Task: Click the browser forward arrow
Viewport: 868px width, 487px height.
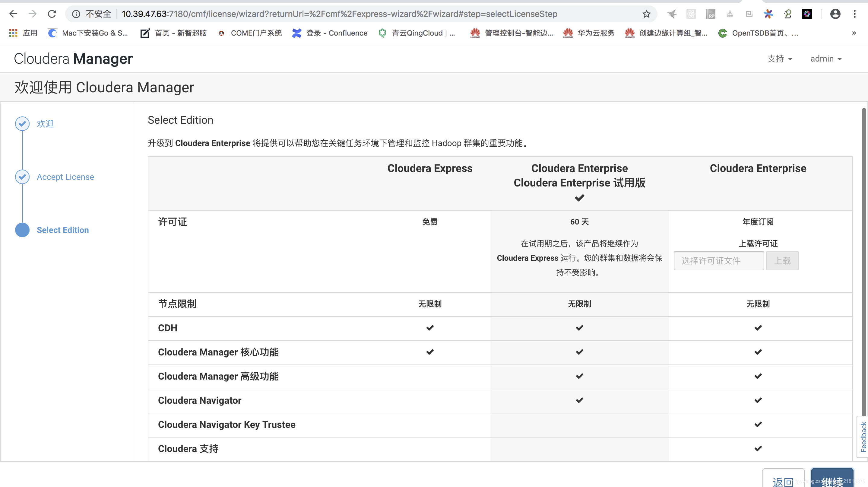Action: pyautogui.click(x=32, y=14)
